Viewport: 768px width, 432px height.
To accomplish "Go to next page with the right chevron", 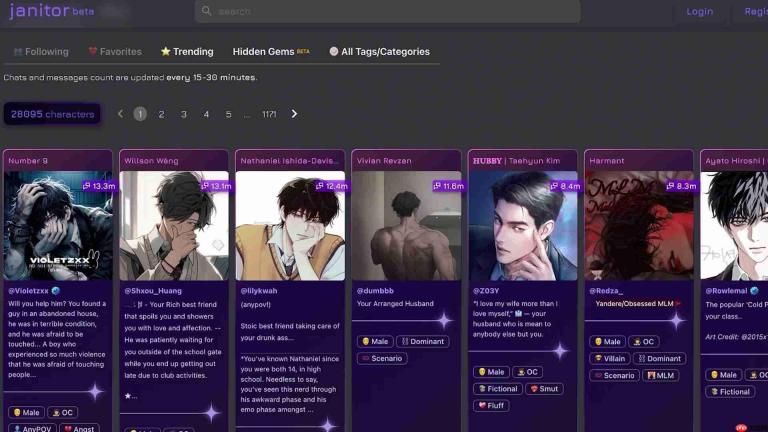I will 294,114.
